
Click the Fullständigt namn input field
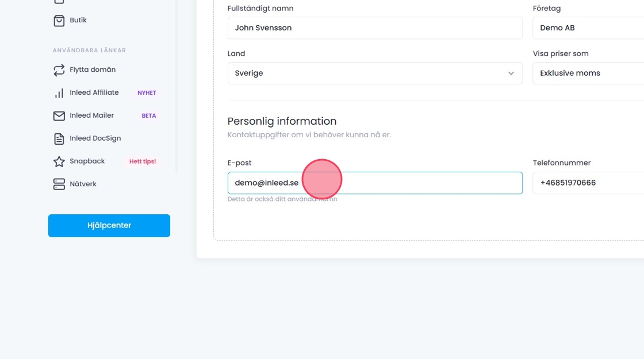point(375,28)
